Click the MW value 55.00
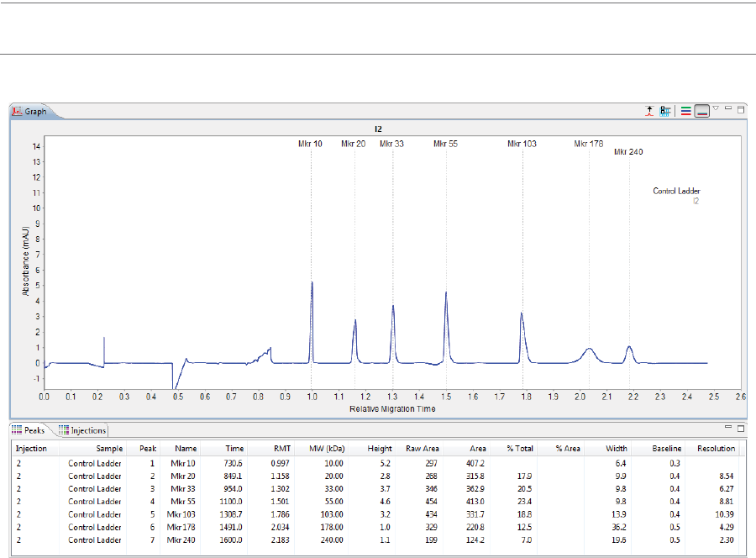Viewport: 756px width, 558px height. pyautogui.click(x=333, y=502)
